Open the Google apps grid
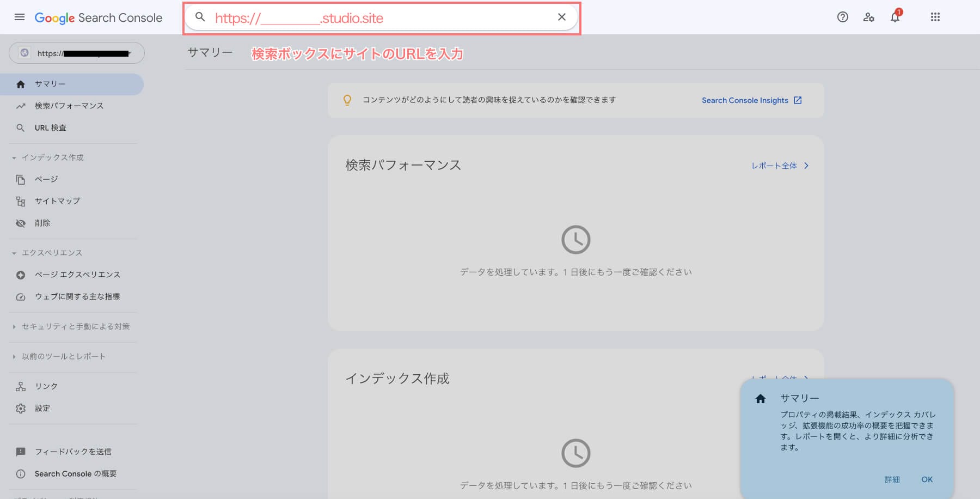980x499 pixels. (935, 17)
